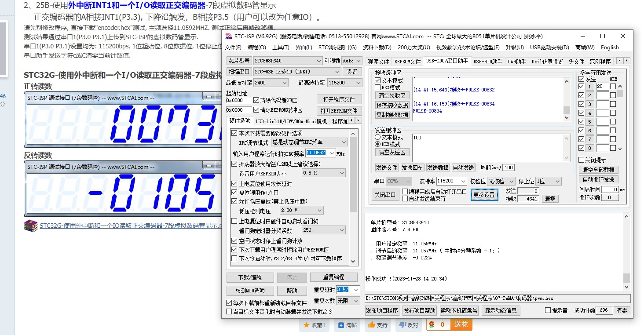Enable 编程完成后自动打开串口 checkbox

405,192
